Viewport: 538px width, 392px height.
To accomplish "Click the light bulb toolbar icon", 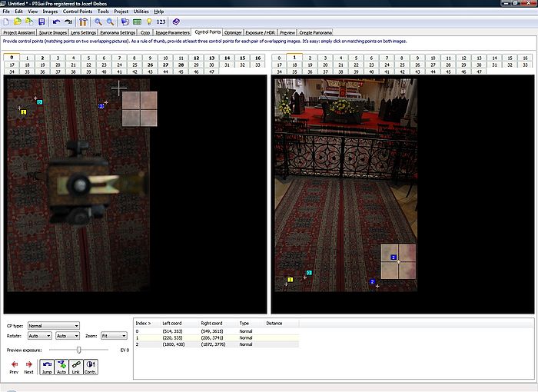I will pyautogui.click(x=149, y=22).
